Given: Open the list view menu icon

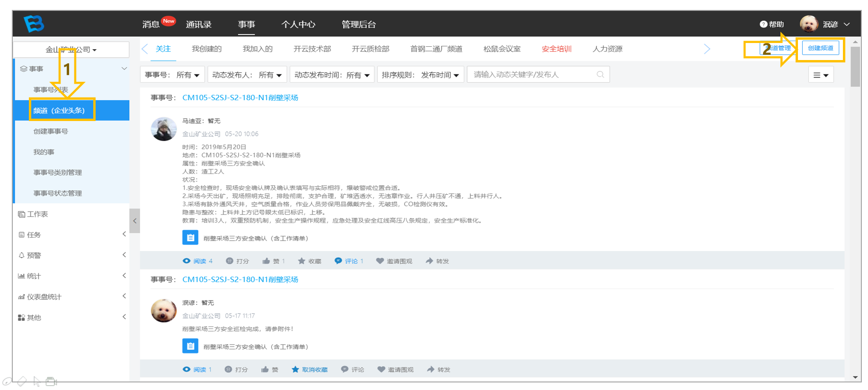Looking at the screenshot, I should tap(821, 75).
